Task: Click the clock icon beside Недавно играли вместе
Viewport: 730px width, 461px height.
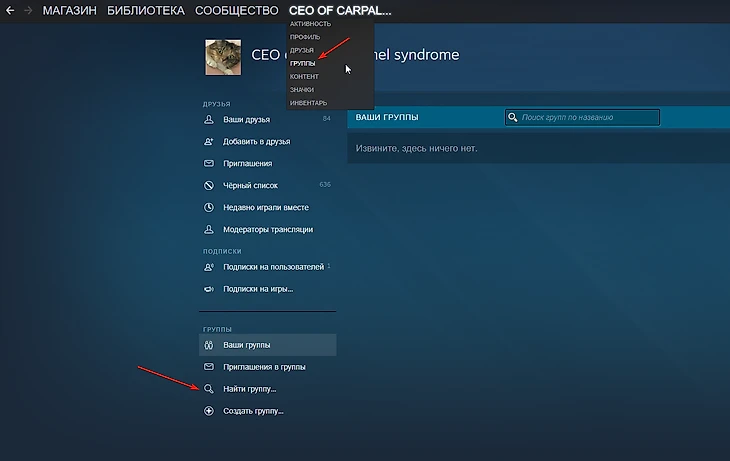Action: pyautogui.click(x=209, y=207)
